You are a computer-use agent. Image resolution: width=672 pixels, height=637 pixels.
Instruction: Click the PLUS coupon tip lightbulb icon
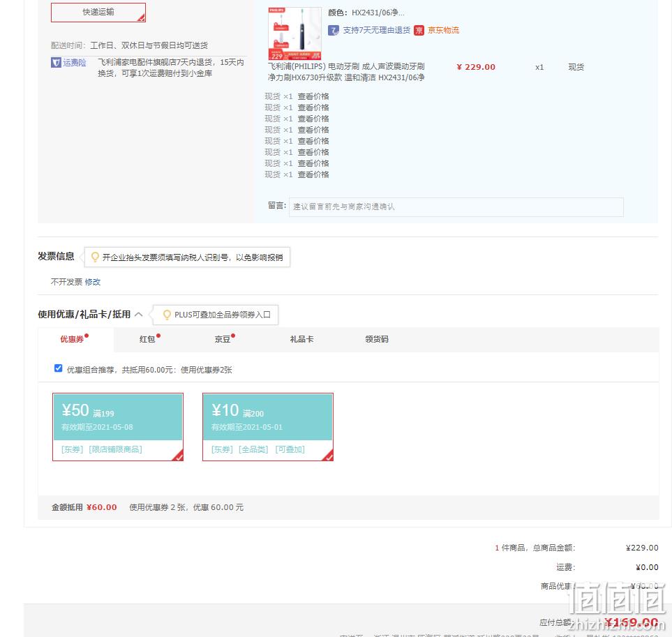click(167, 315)
